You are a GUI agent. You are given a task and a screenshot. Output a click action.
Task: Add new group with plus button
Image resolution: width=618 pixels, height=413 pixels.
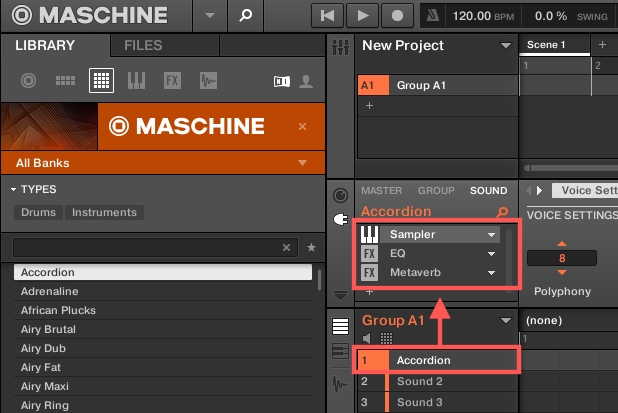[x=369, y=106]
